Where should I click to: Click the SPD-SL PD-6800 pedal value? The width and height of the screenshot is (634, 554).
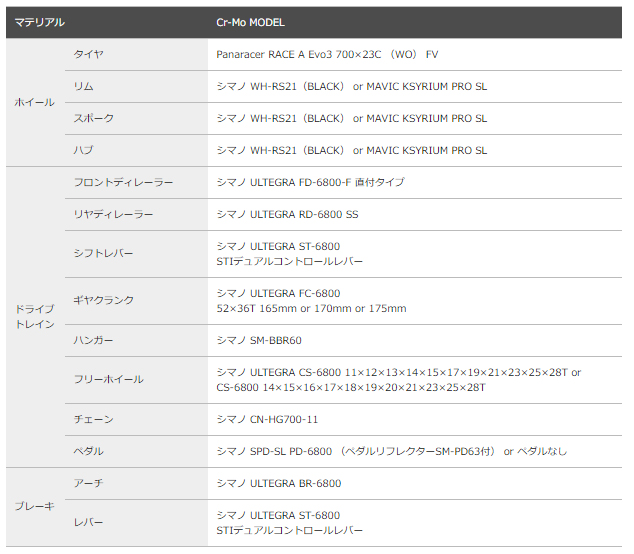391,451
